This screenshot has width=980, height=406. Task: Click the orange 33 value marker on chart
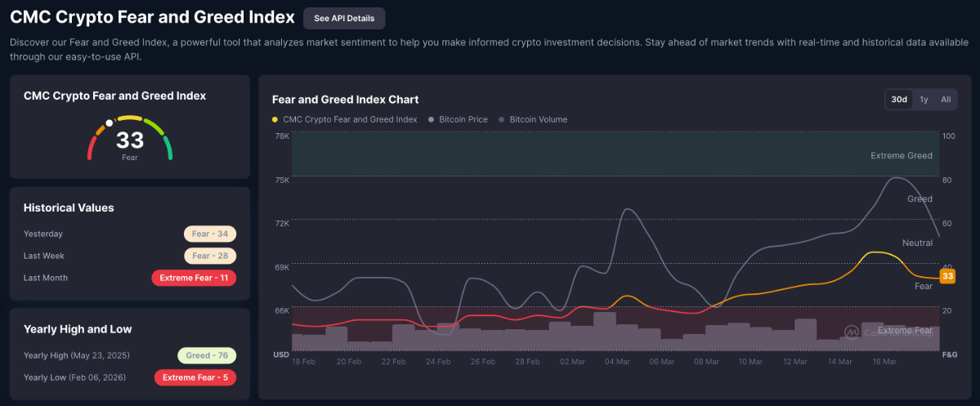947,276
